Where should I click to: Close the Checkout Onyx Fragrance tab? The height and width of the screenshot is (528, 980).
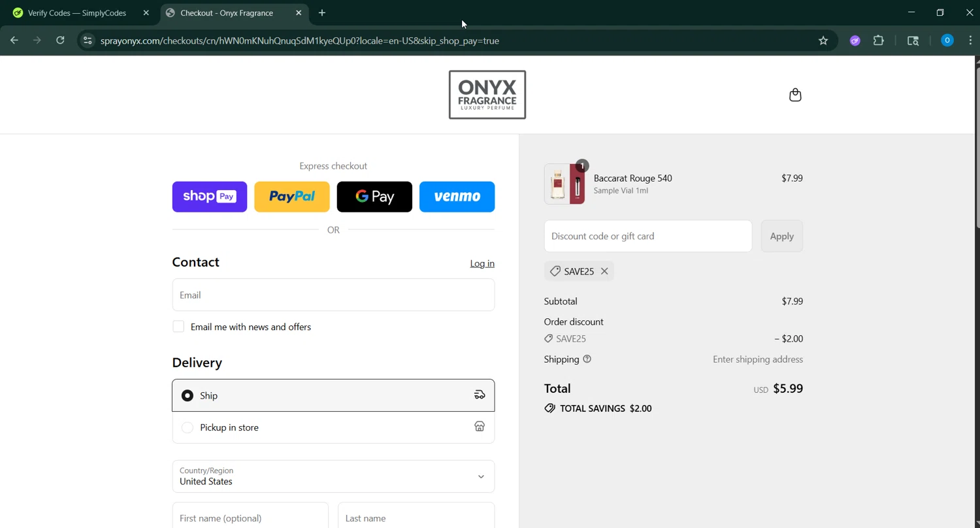pos(299,12)
